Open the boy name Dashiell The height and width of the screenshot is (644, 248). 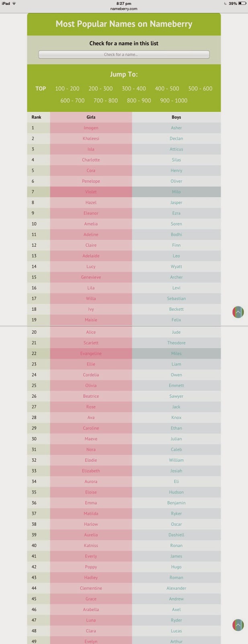pos(176,535)
